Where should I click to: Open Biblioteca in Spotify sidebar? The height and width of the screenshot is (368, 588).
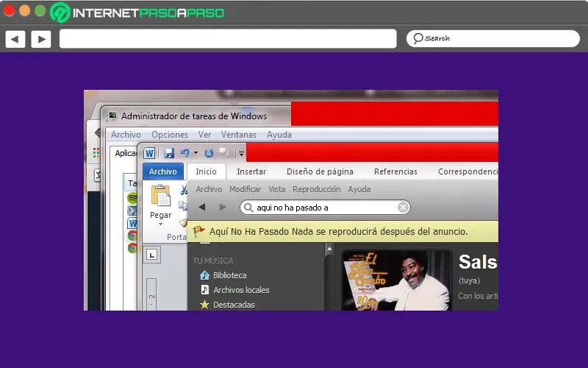pyautogui.click(x=229, y=275)
